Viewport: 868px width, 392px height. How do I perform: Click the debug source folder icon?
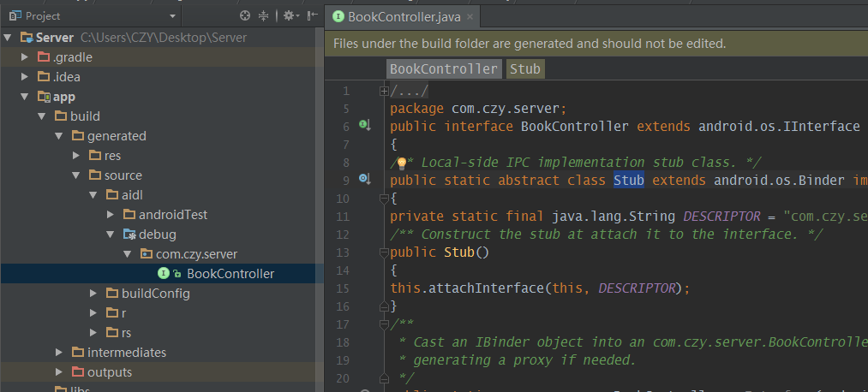(129, 235)
